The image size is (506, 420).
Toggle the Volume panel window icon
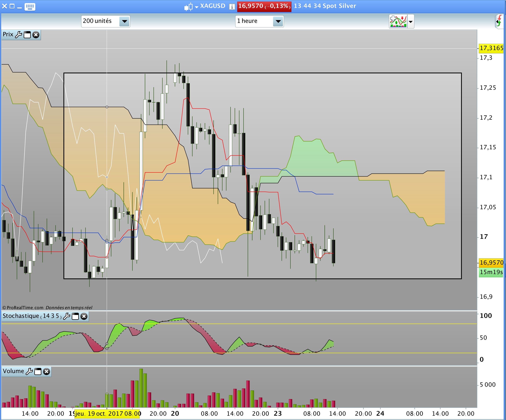38,371
